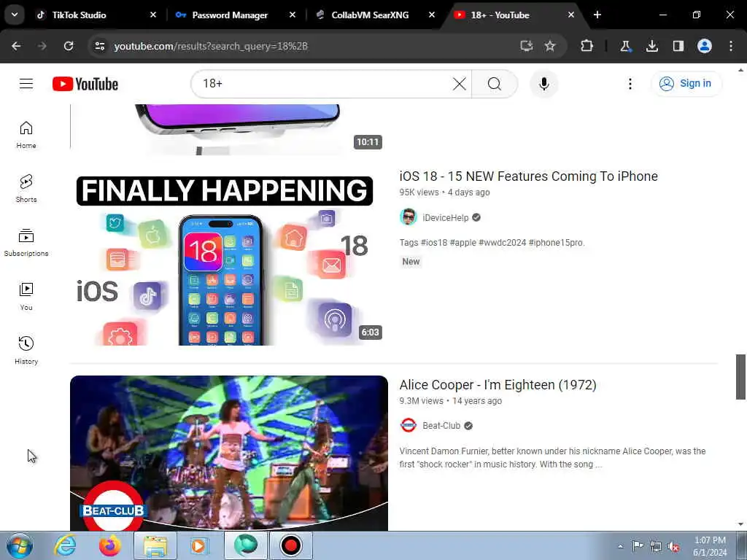Visit the iDeviceHelp channel name

click(446, 217)
